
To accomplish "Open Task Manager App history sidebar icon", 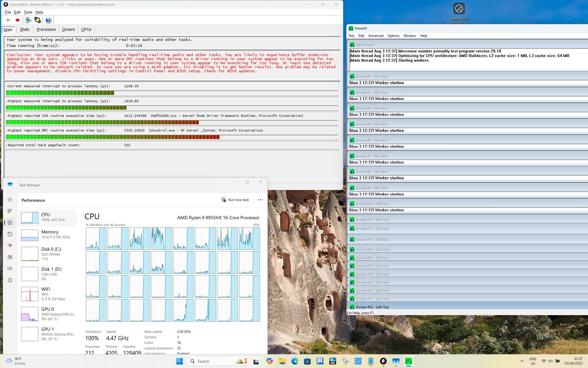I will (10, 234).
